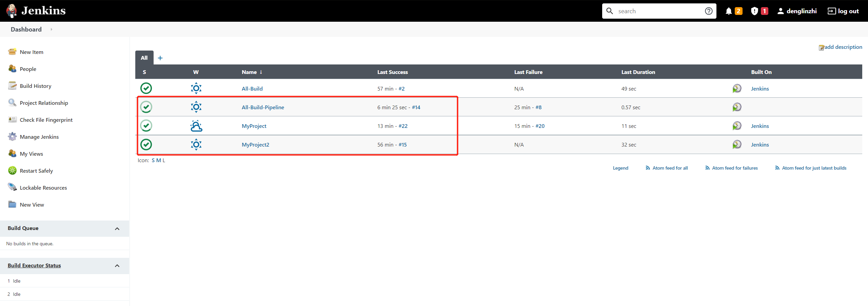Open Atom feed for just latest builds
Image resolution: width=868 pixels, height=306 pixels.
tap(811, 168)
